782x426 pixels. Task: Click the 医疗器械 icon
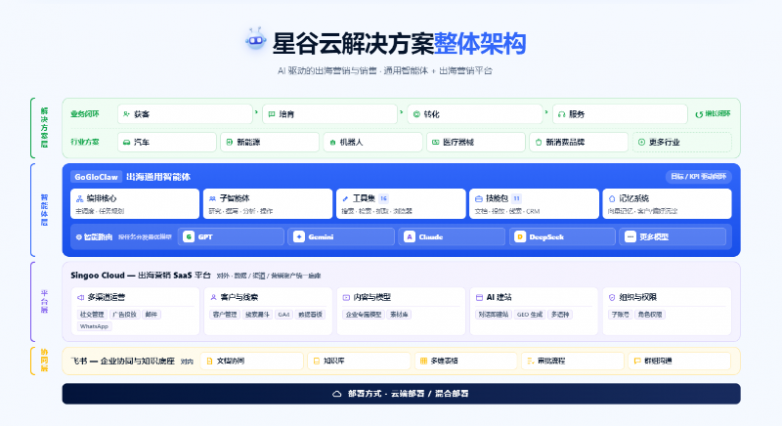point(435,142)
